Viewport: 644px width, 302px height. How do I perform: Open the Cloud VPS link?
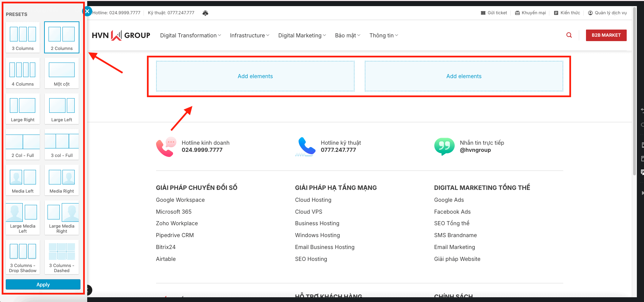click(x=309, y=212)
